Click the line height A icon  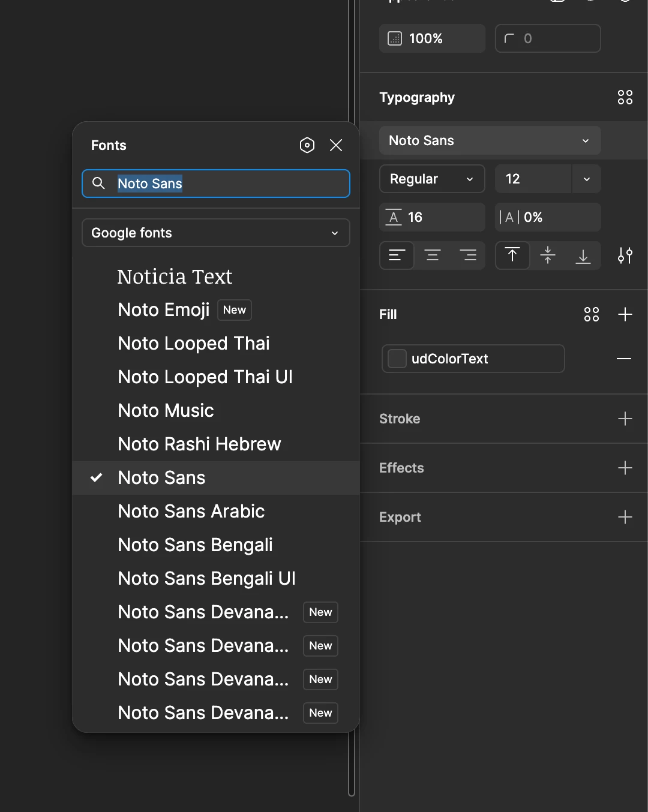[394, 217]
